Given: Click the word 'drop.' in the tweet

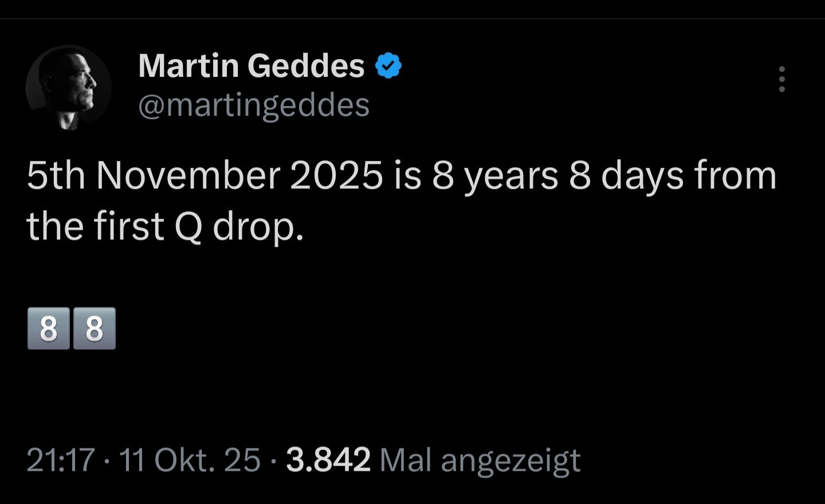Looking at the screenshot, I should tap(258, 226).
